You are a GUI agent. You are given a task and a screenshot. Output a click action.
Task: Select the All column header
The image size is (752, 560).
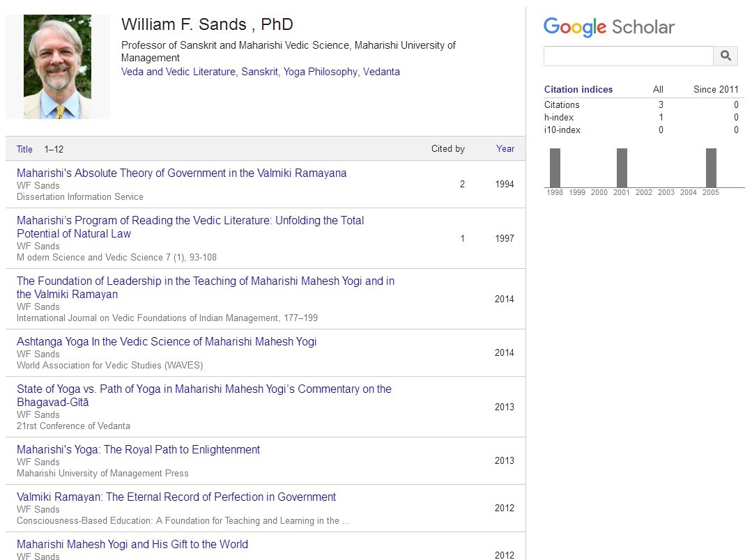coord(658,89)
